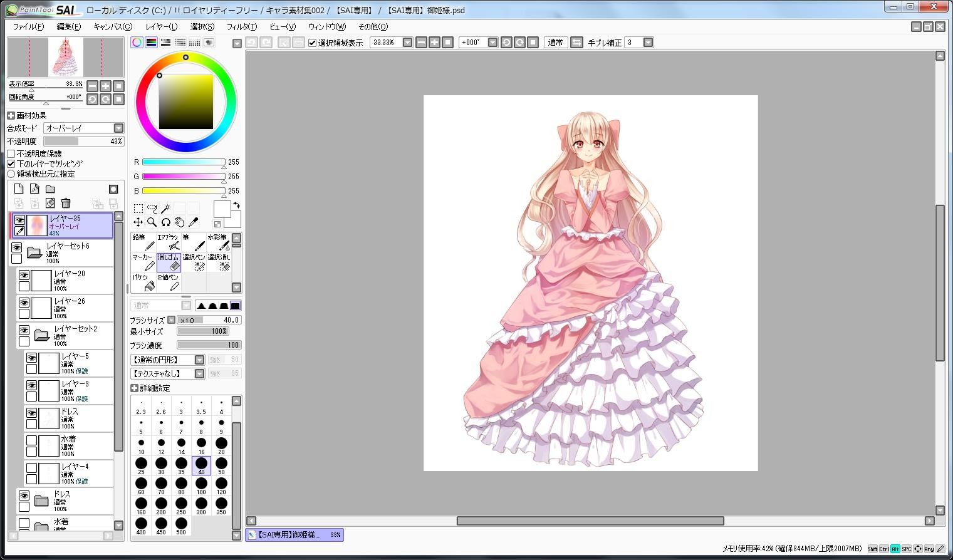Image resolution: width=953 pixels, height=560 pixels.
Task: Select the 選択消し selection eraser tool
Action: click(x=219, y=262)
